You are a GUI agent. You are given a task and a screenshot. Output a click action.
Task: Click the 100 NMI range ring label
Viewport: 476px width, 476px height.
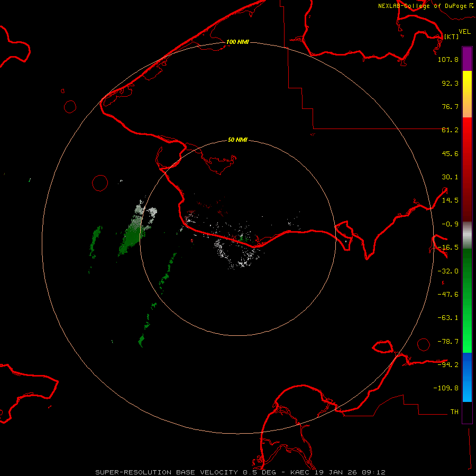click(237, 42)
